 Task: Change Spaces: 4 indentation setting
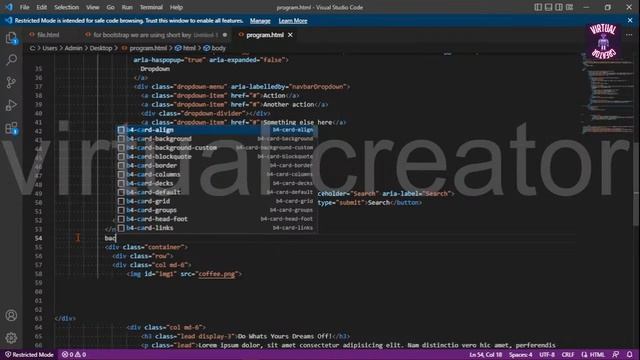(x=520, y=355)
